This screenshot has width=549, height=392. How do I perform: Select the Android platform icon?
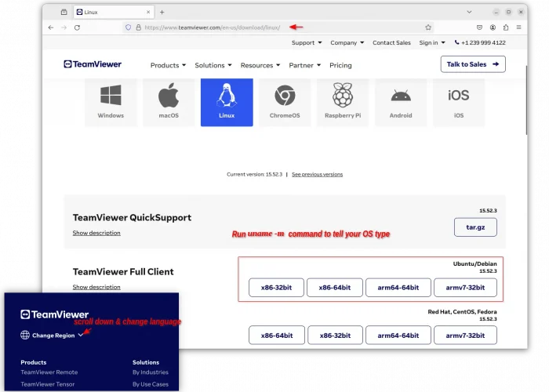(401, 101)
